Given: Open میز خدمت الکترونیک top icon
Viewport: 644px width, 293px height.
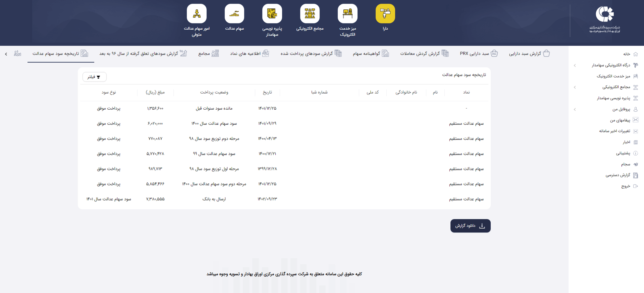Looking at the screenshot, I should pyautogui.click(x=347, y=14).
